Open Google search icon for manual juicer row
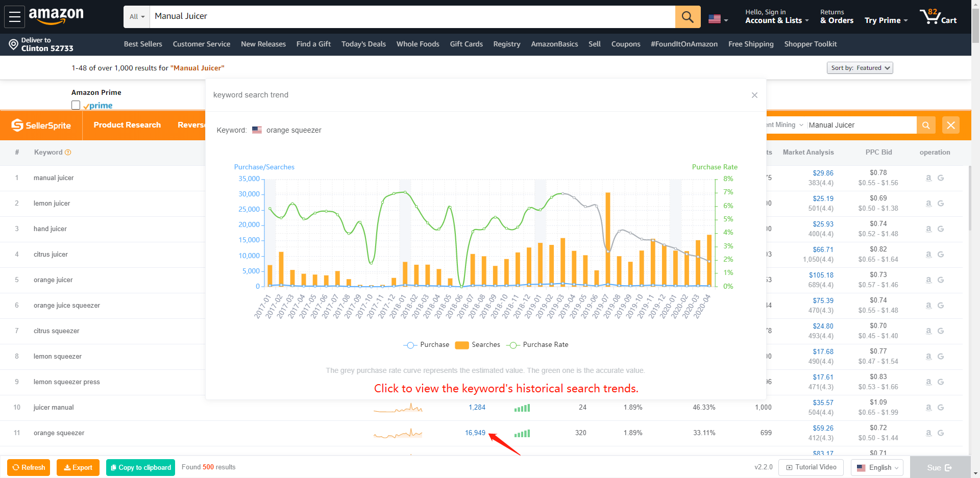Image resolution: width=980 pixels, height=478 pixels. [941, 178]
